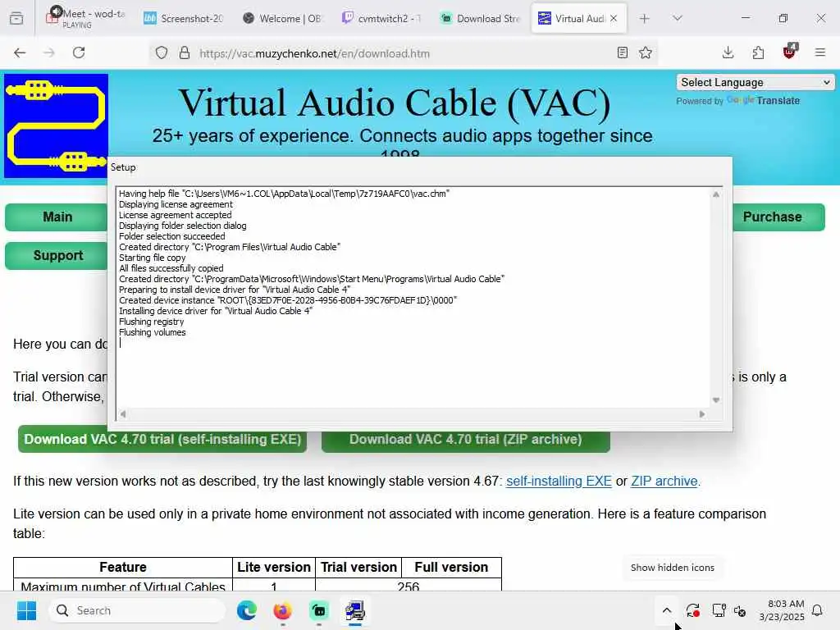Click the 'Lite version' table header
The height and width of the screenshot is (630, 840).
coord(274,568)
